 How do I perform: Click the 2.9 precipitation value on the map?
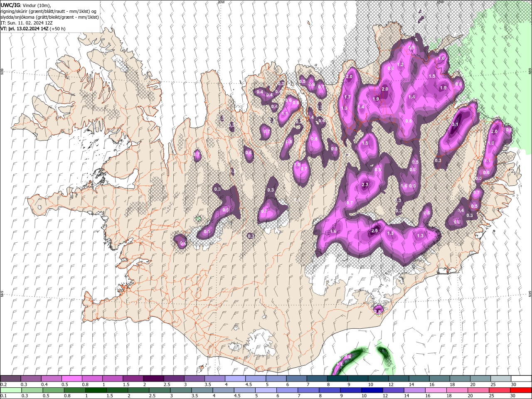click(x=374, y=231)
